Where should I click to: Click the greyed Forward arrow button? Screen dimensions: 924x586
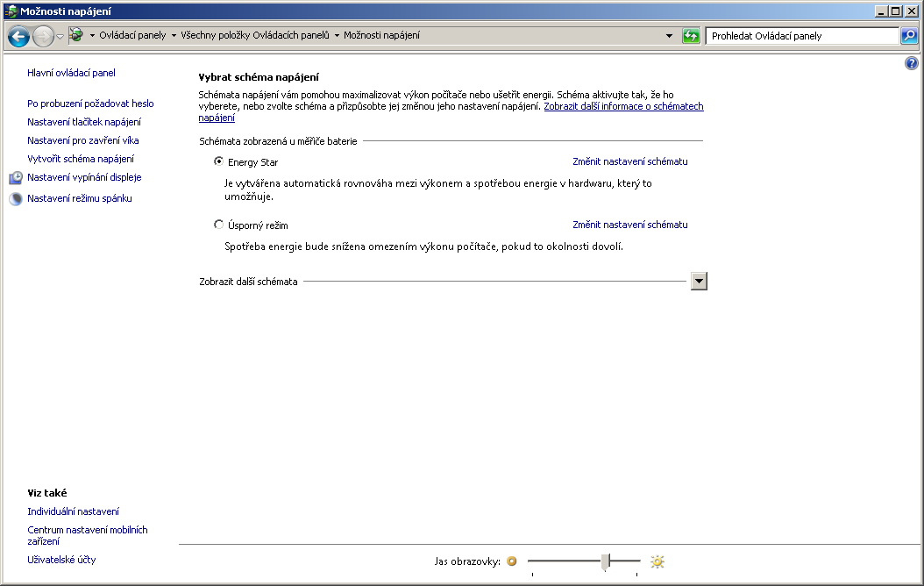coord(43,36)
